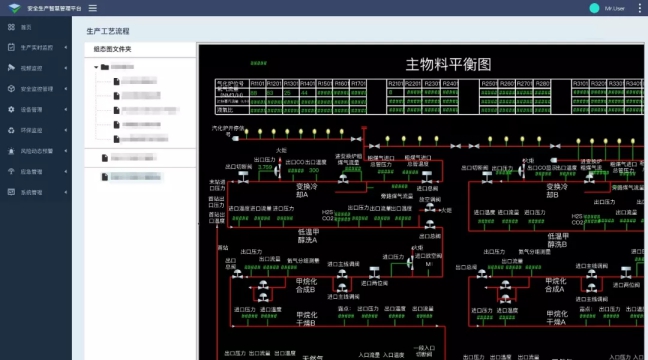This screenshot has width=648, height=360.
Task: Select the 设备管理 gear icon
Action: point(11,109)
